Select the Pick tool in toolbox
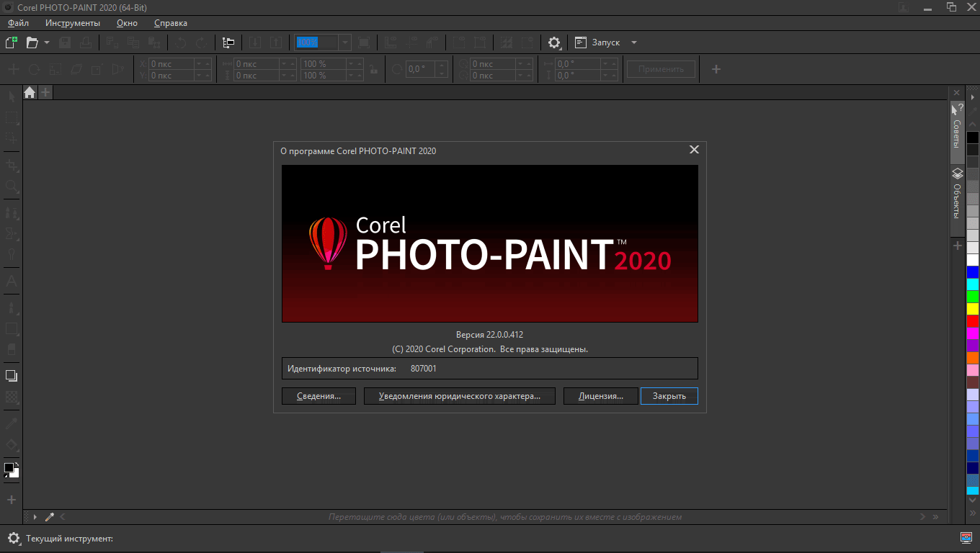 [12, 96]
